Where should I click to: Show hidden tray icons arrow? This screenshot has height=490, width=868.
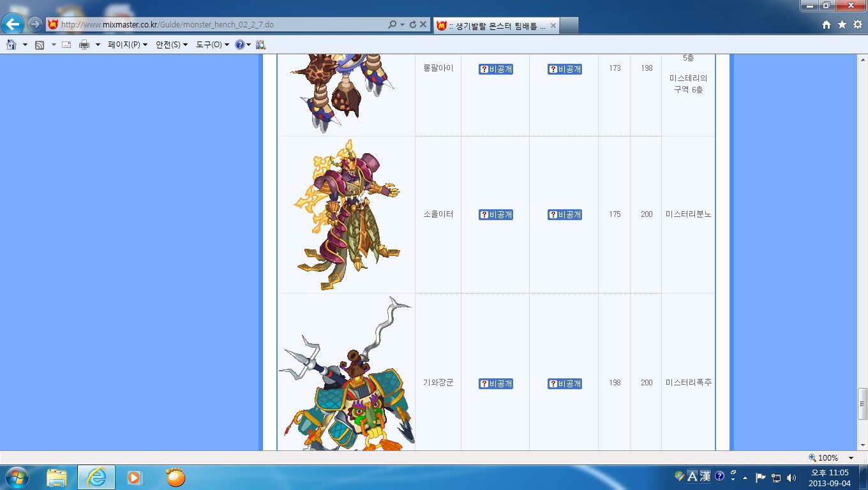pos(745,477)
